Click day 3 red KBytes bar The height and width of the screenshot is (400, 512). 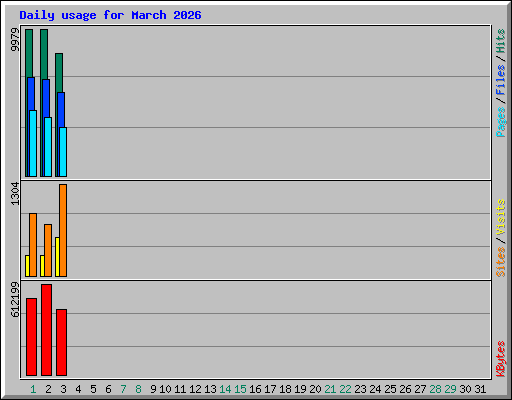pos(61,342)
